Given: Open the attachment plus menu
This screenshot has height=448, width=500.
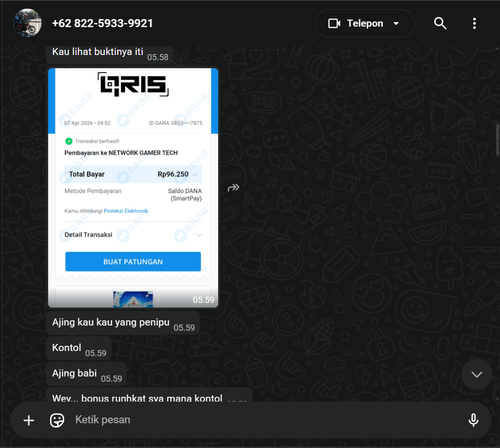Looking at the screenshot, I should coord(29,420).
